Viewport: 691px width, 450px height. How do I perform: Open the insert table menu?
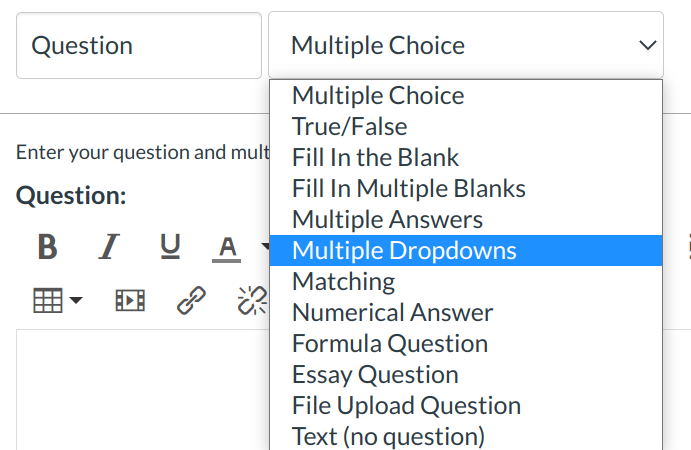coord(58,299)
